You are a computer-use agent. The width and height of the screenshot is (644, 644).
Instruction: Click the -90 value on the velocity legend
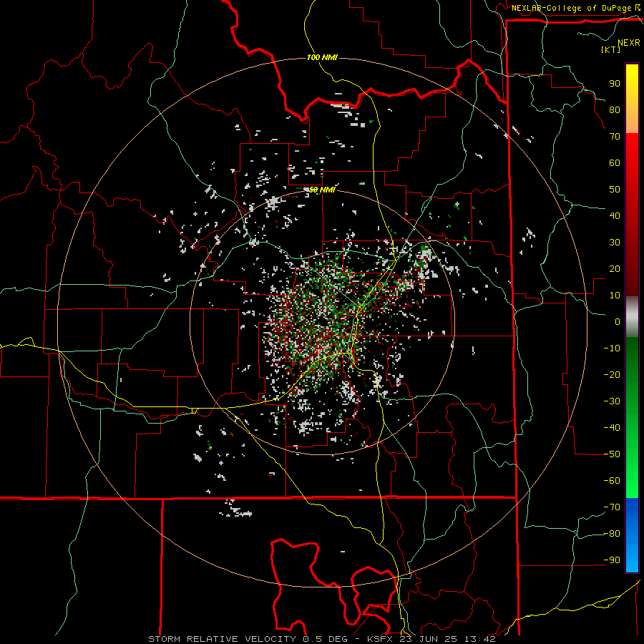coord(612,560)
